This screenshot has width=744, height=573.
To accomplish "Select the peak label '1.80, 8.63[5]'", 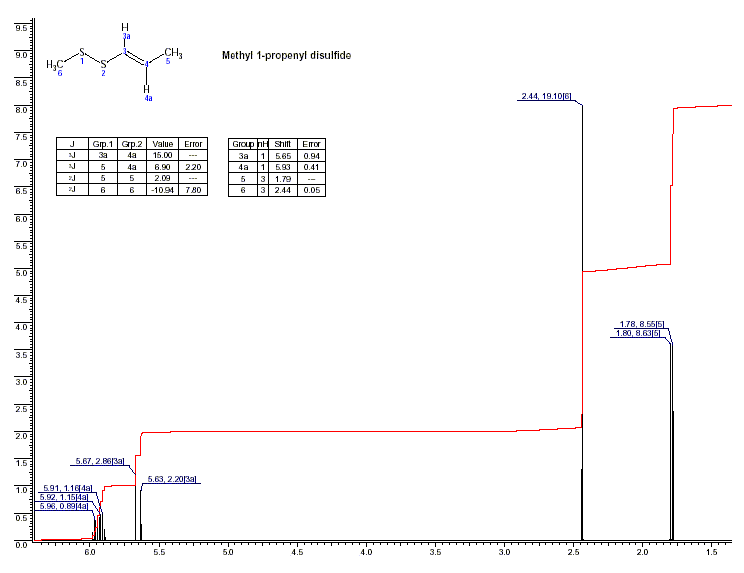I will [635, 333].
